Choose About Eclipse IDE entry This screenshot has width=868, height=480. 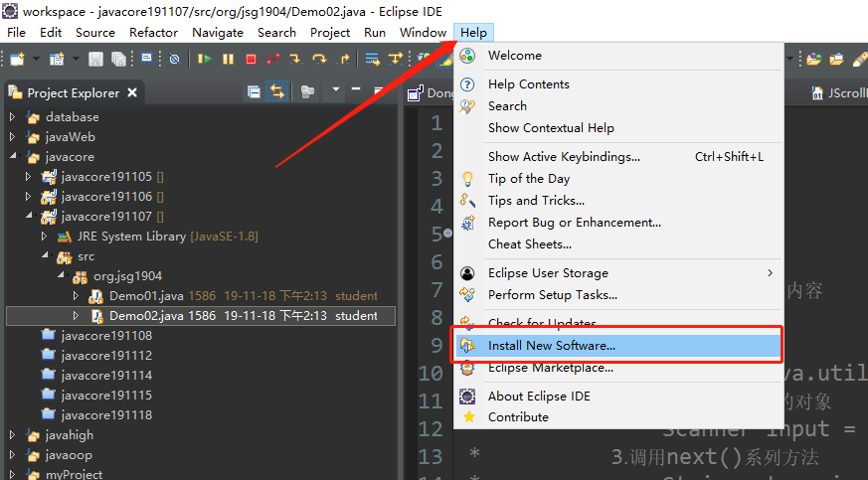(617, 396)
